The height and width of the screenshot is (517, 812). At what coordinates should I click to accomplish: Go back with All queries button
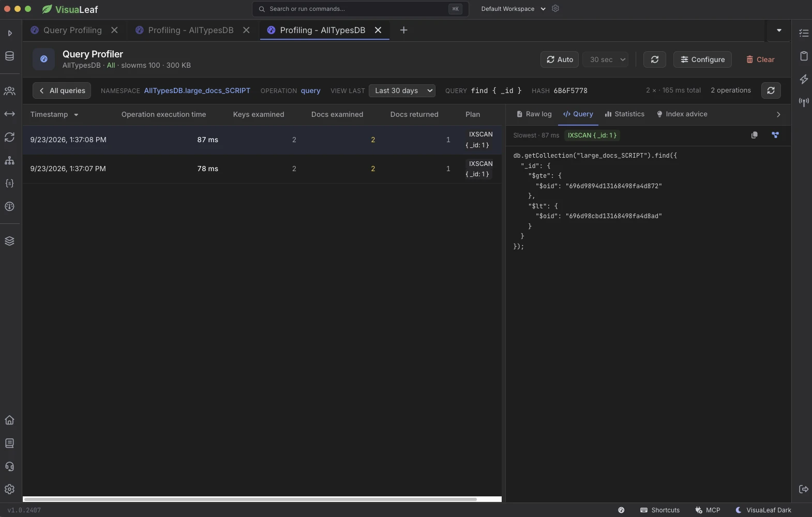coord(62,90)
